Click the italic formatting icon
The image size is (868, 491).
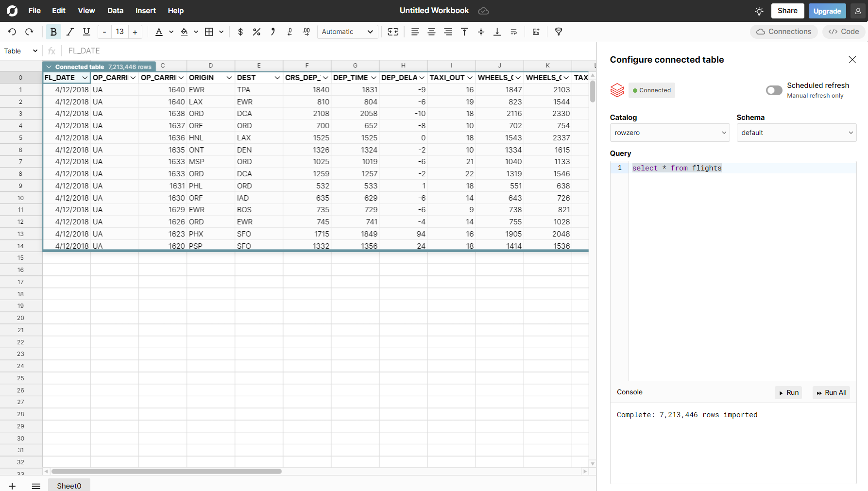(70, 32)
